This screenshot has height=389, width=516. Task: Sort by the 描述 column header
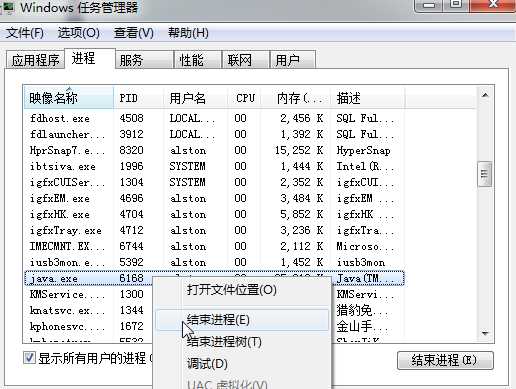point(368,98)
